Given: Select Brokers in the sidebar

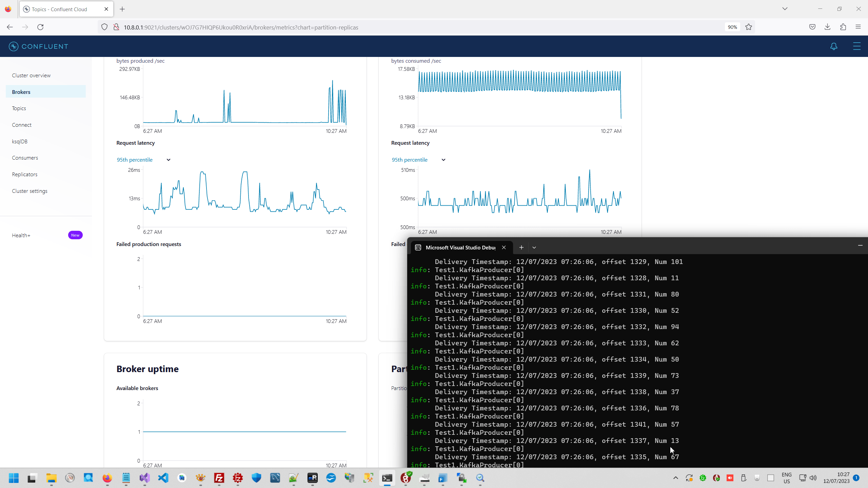Looking at the screenshot, I should (21, 91).
